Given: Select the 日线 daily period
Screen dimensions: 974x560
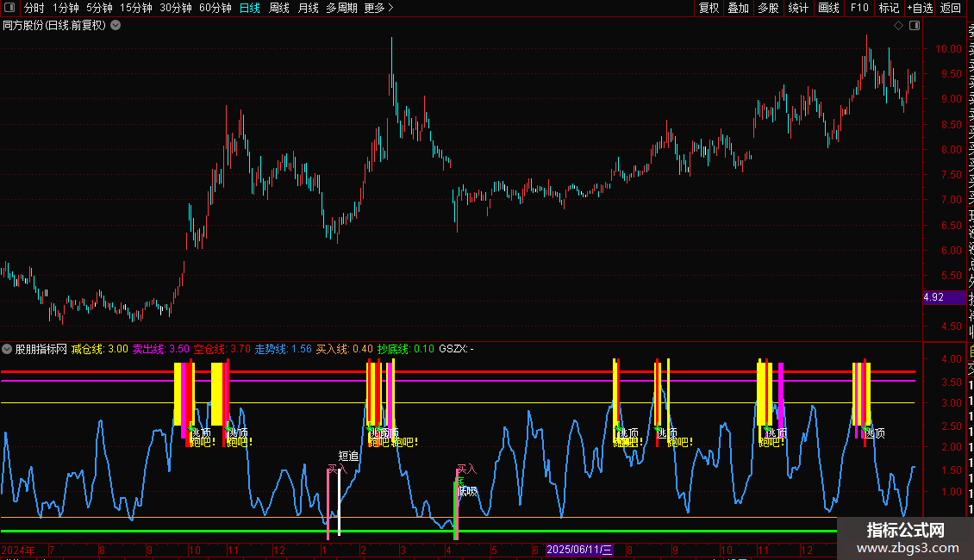Looking at the screenshot, I should (249, 8).
